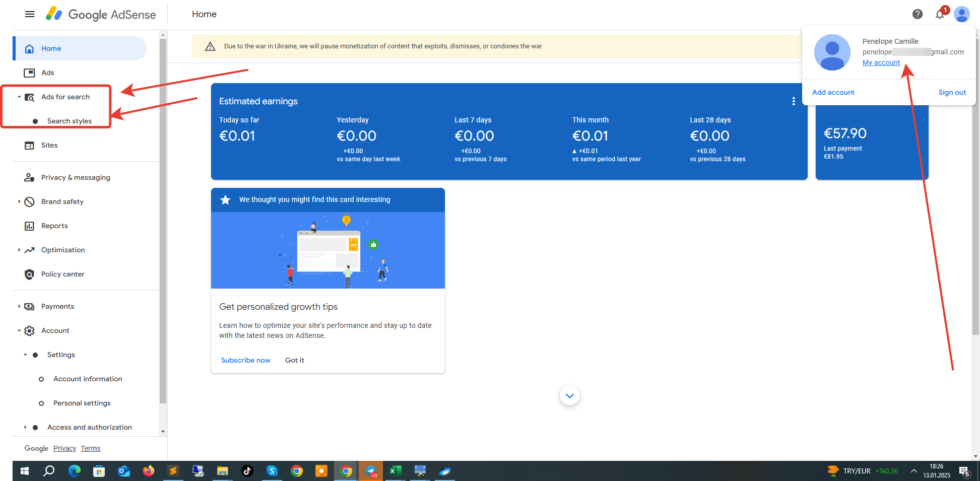Open the Help question mark icon
Viewport: 980px width, 481px height.
click(x=918, y=14)
